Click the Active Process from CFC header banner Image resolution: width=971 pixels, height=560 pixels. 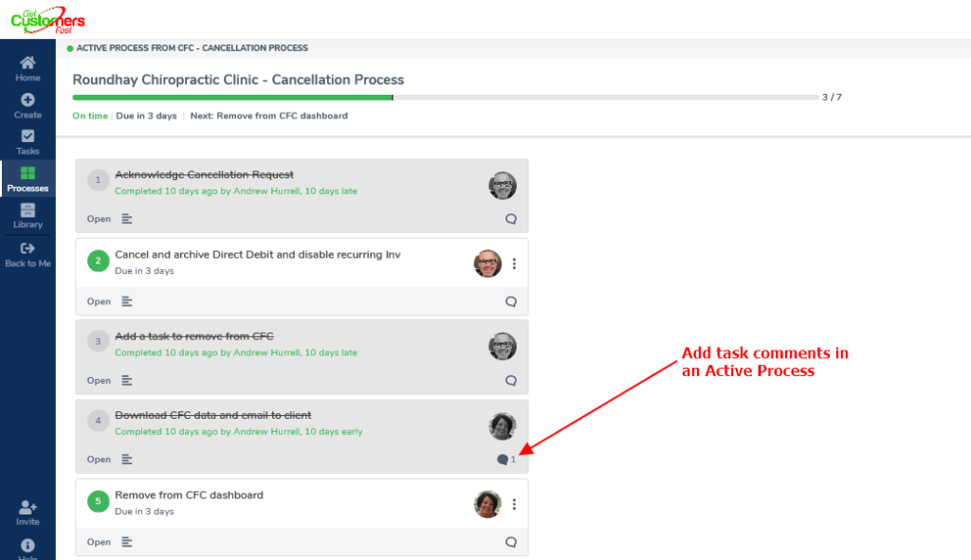(x=190, y=47)
